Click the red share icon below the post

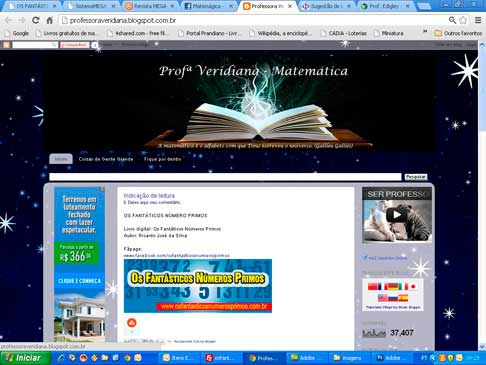point(132,322)
